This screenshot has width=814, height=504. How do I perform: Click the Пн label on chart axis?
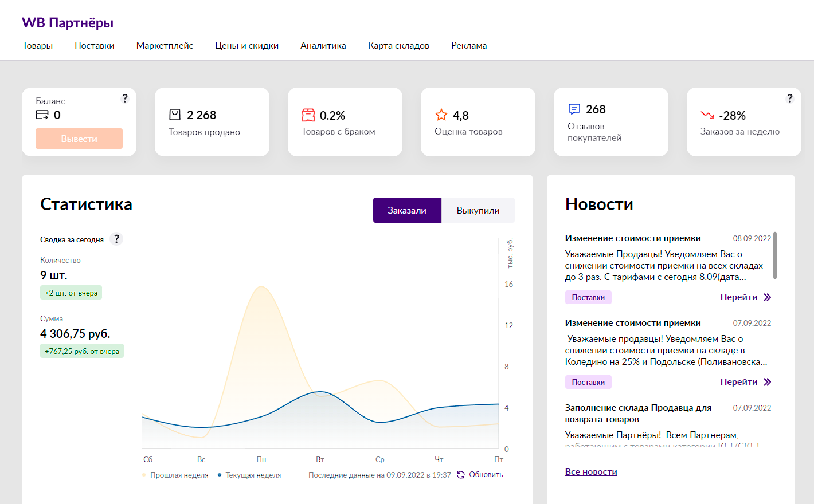point(261,459)
